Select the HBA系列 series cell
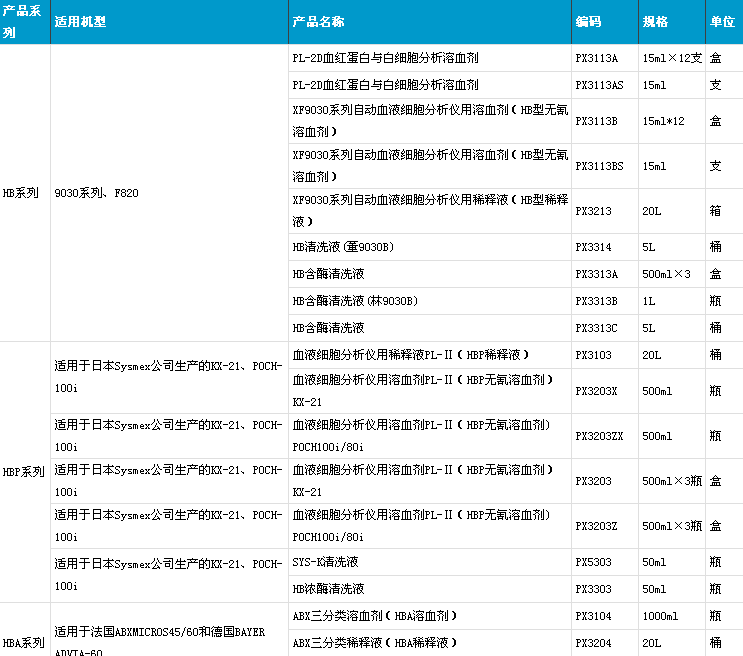This screenshot has height=656, width=743. (24, 642)
